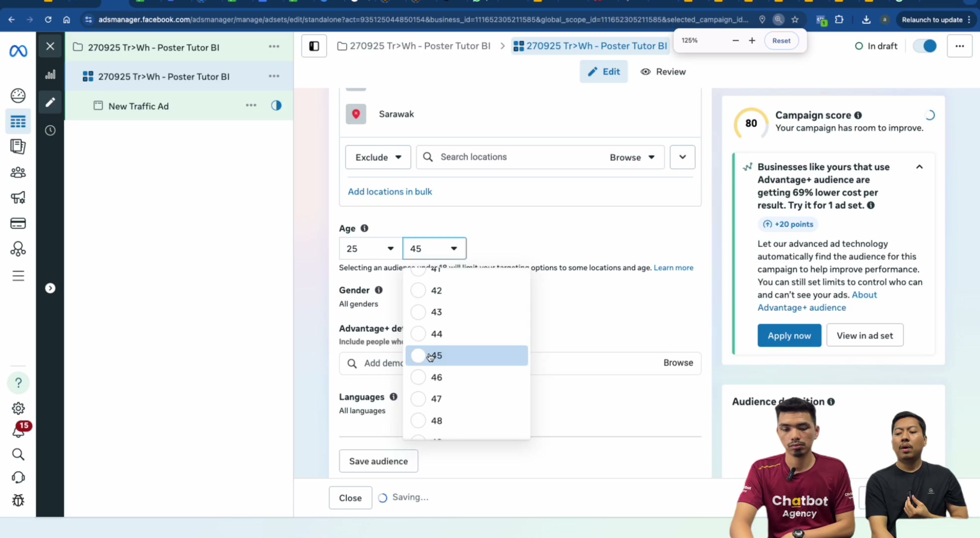Open the account overview gauge icon
This screenshot has height=538, width=980.
(x=18, y=95)
